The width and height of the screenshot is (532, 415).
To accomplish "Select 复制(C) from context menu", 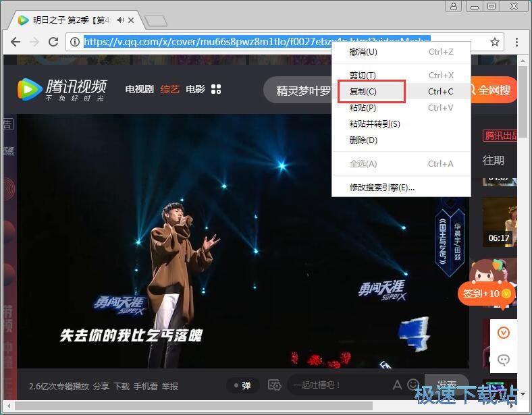I will 363,91.
